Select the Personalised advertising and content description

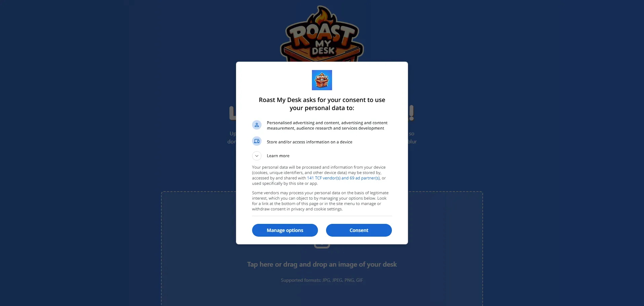[327, 126]
